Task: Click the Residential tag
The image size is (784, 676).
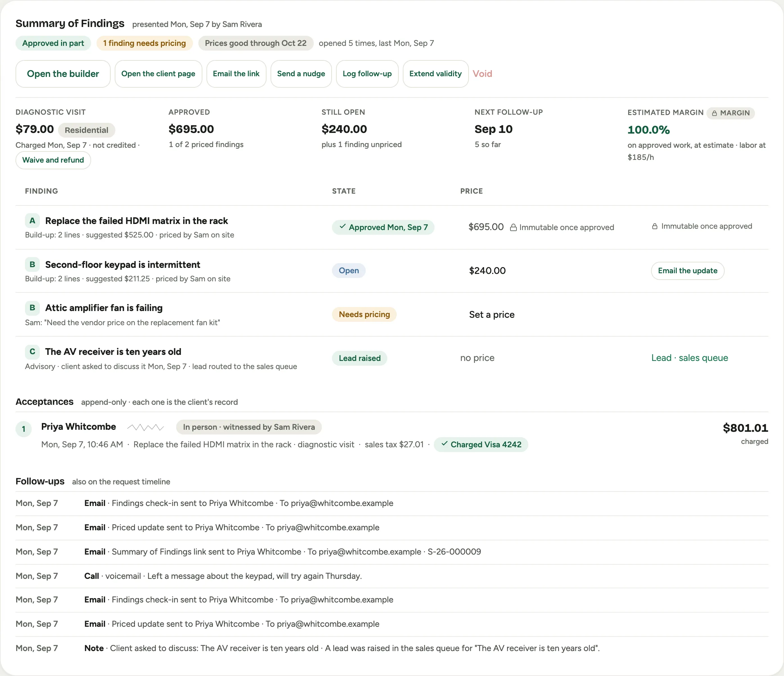Action: point(86,130)
